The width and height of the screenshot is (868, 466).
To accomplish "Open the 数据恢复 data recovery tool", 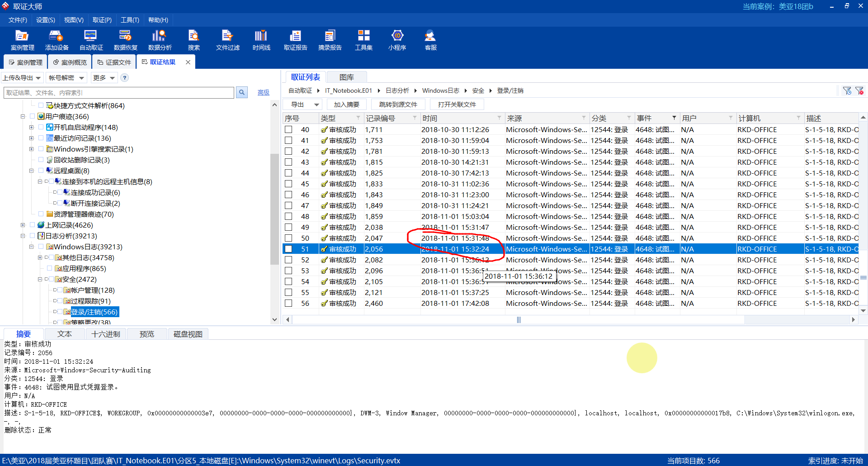I will 125,40.
